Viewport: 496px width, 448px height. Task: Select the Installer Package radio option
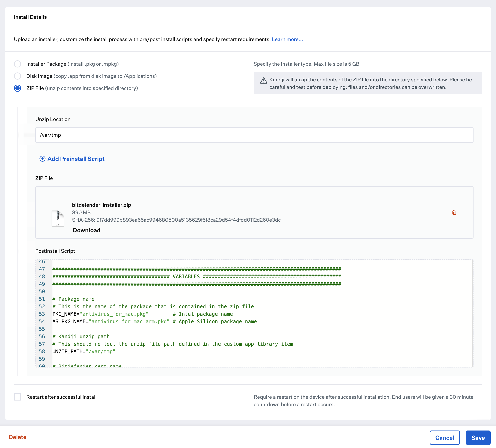coord(17,64)
